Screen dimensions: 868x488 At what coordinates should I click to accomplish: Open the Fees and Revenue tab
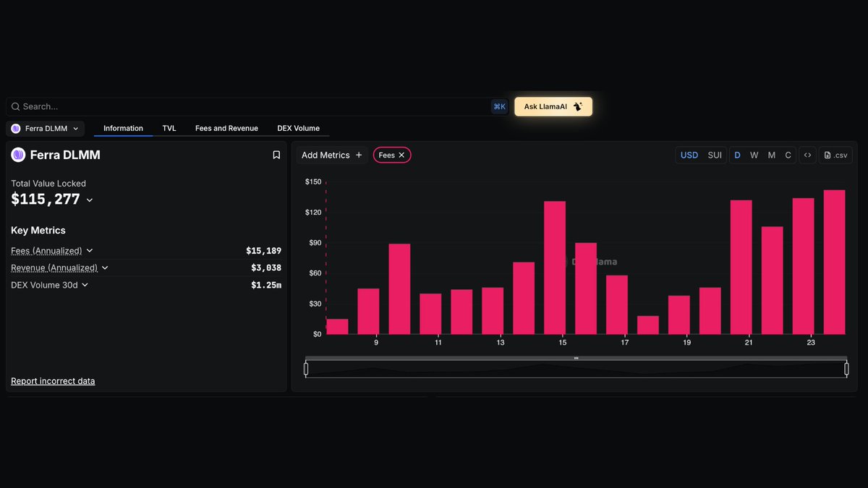click(226, 128)
